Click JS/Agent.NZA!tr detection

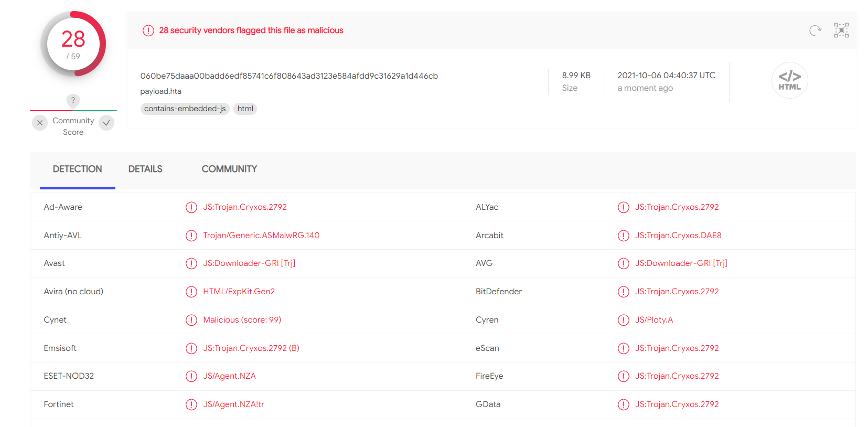point(234,404)
